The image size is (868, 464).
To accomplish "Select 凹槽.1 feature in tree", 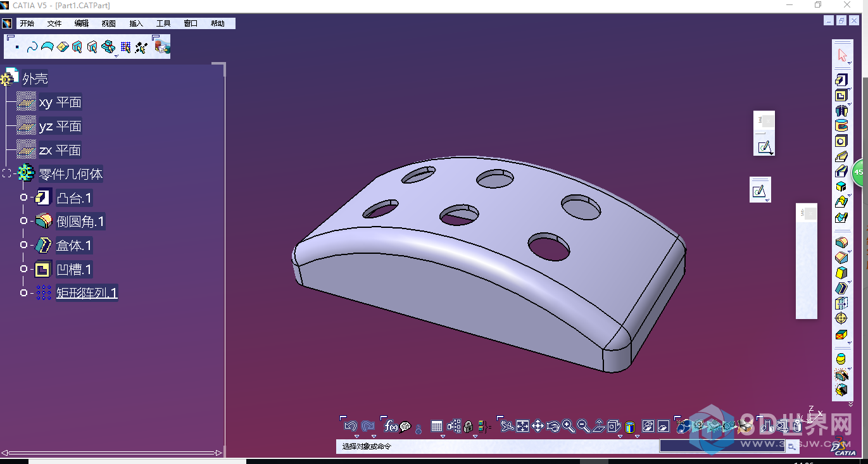I will (x=74, y=270).
